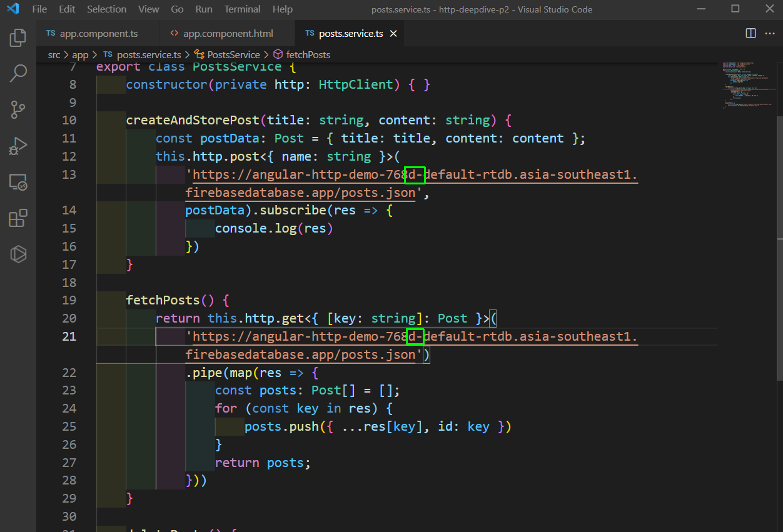Viewport: 783px width, 532px height.
Task: Open the Remote Explorer view
Action: 18,183
